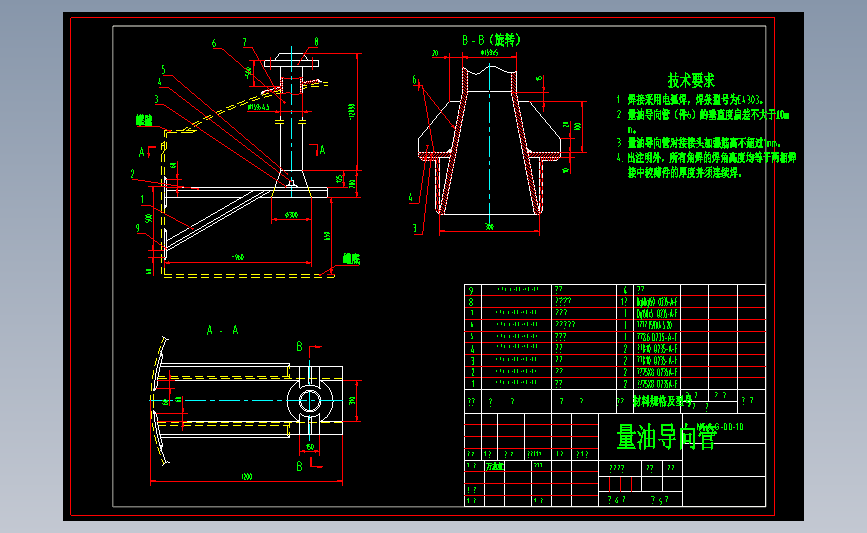Click part balloon 6 in the main elevation view
867x533 pixels.
click(214, 43)
